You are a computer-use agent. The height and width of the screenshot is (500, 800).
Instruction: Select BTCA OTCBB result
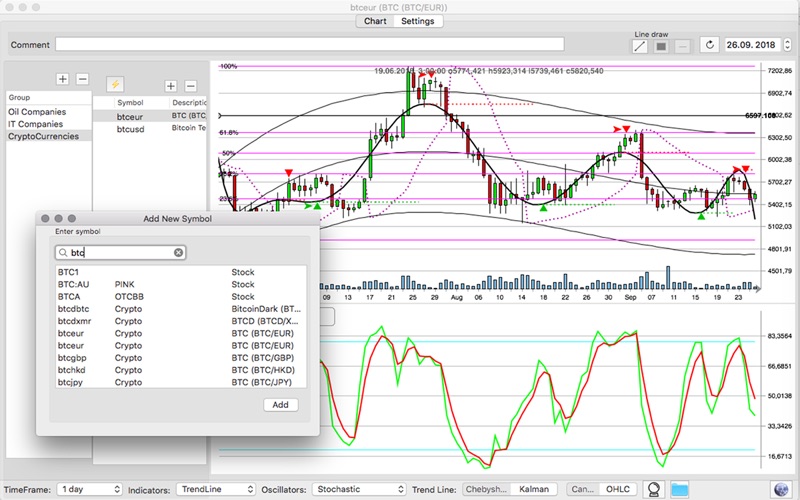tap(181, 296)
